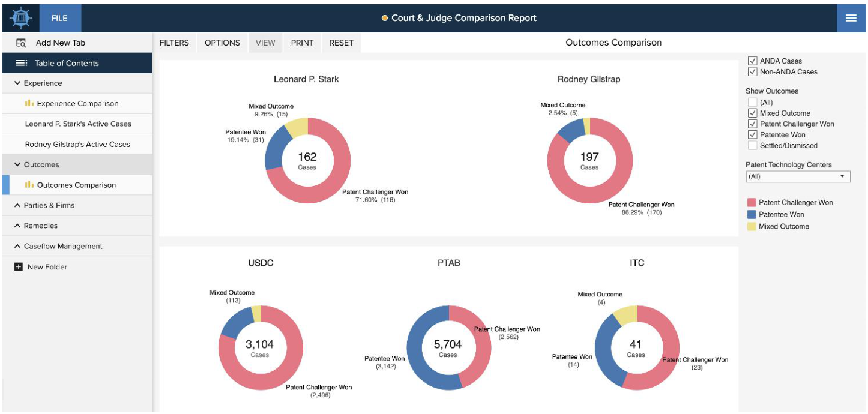The height and width of the screenshot is (414, 868).
Task: Select the Outcomes Comparison page
Action: coord(77,185)
